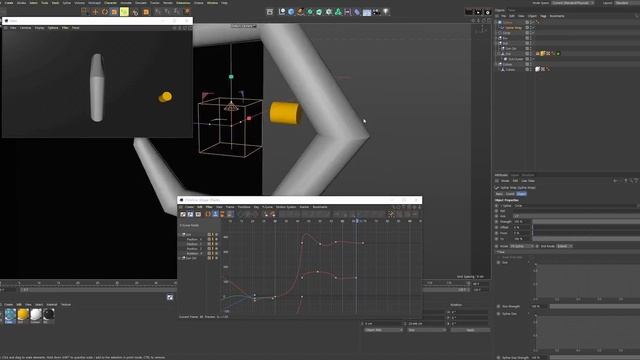This screenshot has height=360, width=640.
Task: Open the Tags menu in Object Manager
Action: [543, 16]
